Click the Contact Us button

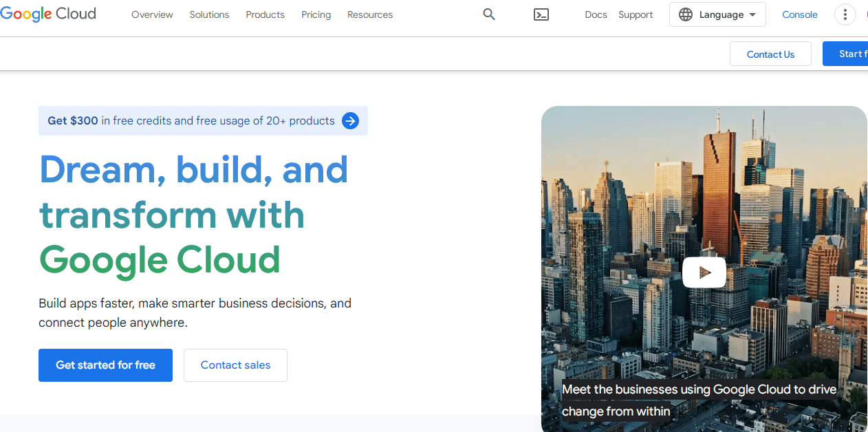[770, 54]
